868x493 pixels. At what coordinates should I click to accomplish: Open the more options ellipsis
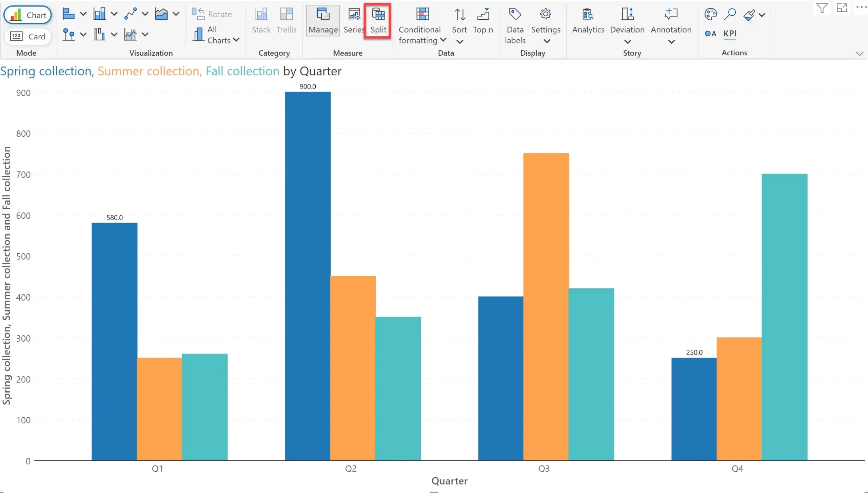[861, 7]
